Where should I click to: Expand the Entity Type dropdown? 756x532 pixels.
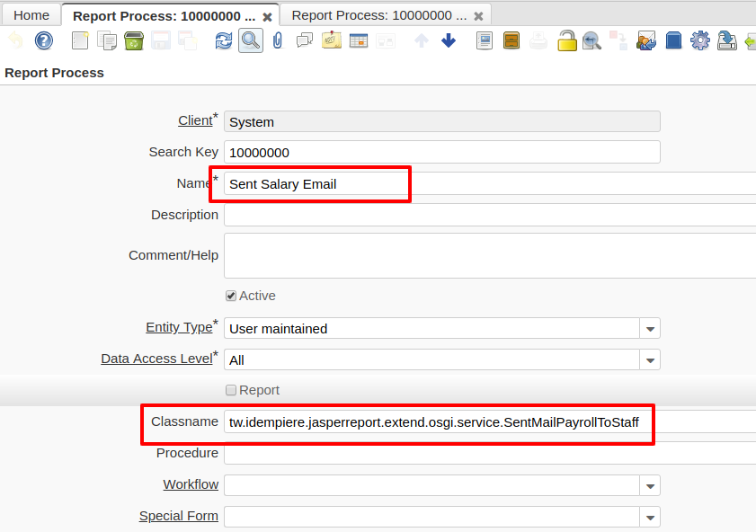(x=650, y=329)
